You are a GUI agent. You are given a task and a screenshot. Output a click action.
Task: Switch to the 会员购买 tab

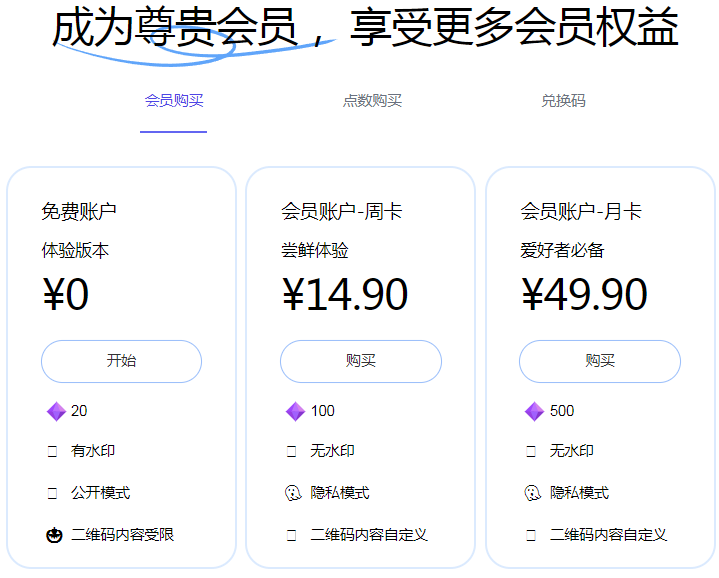click(174, 100)
